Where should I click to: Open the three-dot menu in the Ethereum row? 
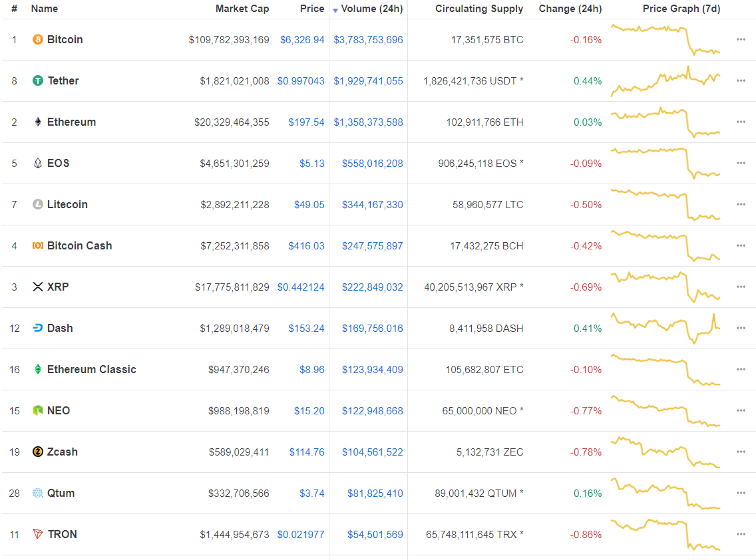(741, 122)
